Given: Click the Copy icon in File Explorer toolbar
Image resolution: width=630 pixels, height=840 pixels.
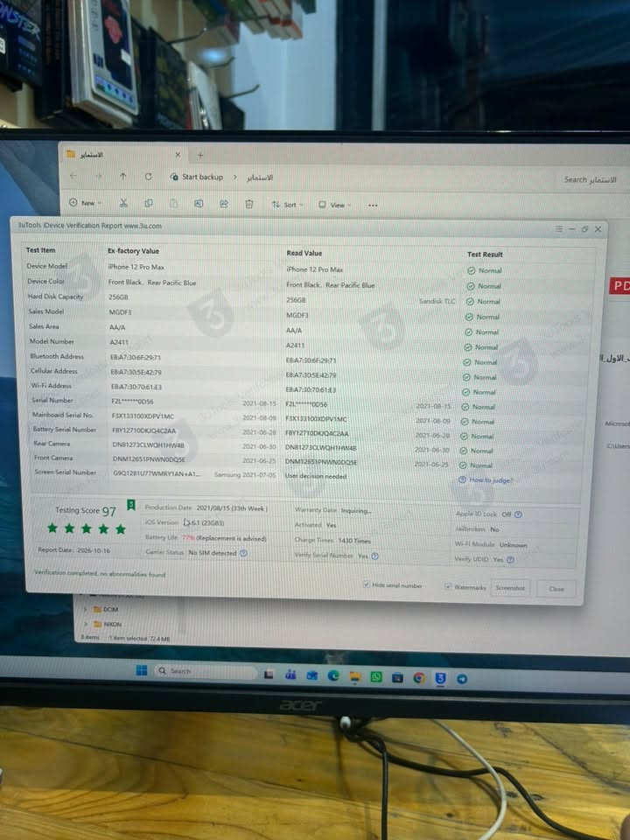Looking at the screenshot, I should 149,203.
